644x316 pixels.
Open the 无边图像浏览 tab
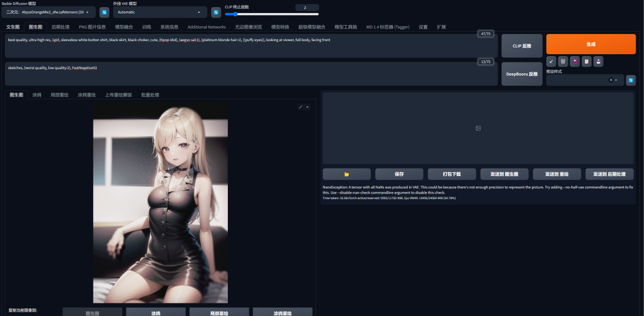pos(249,27)
